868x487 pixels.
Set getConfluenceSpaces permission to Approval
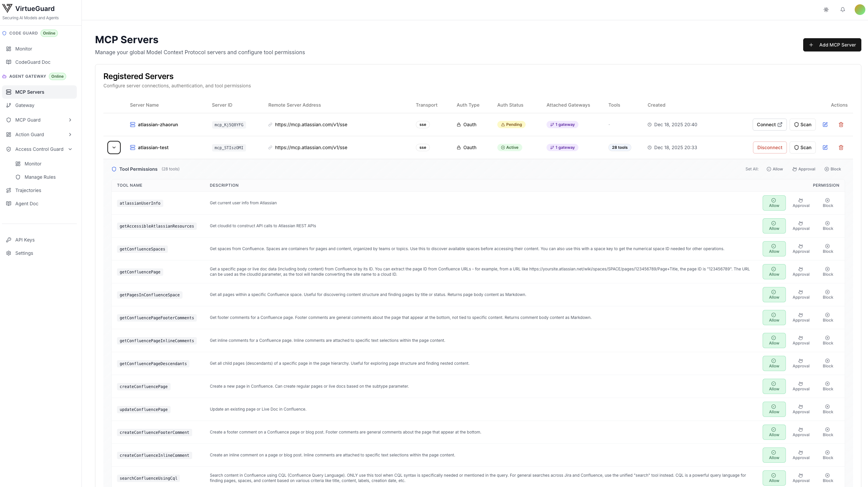point(801,248)
